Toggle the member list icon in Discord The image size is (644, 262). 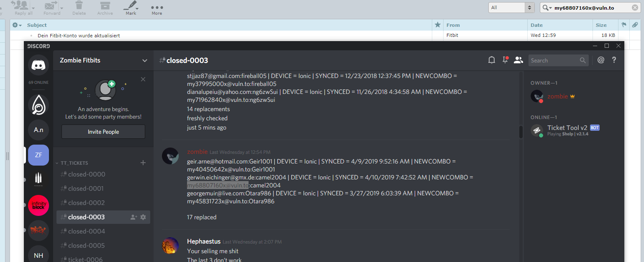(518, 60)
